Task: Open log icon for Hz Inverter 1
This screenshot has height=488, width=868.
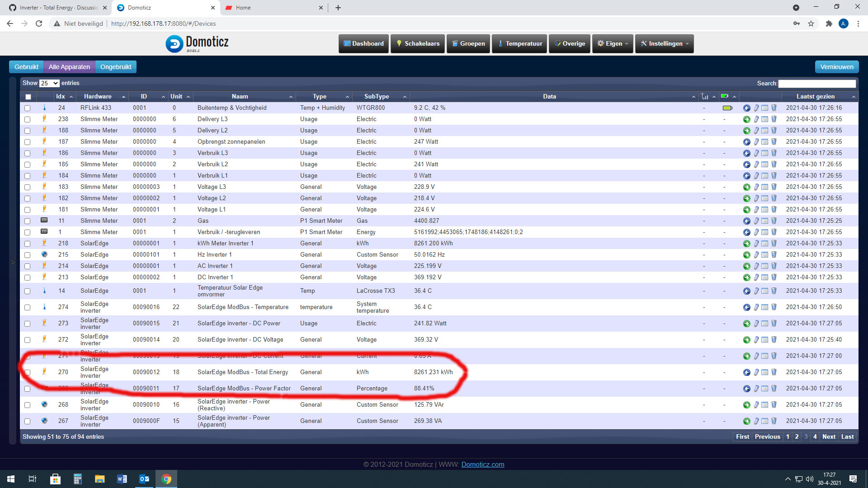Action: coord(764,255)
